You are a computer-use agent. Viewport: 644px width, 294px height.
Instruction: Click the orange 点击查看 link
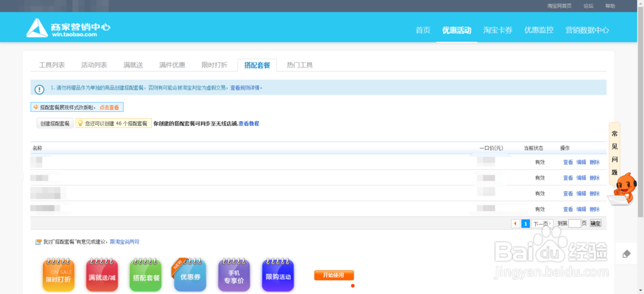(x=109, y=107)
